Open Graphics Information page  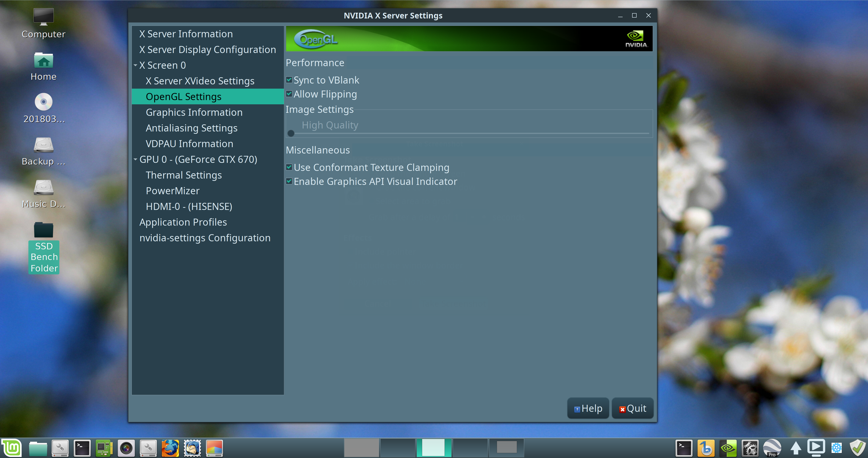[x=194, y=112]
